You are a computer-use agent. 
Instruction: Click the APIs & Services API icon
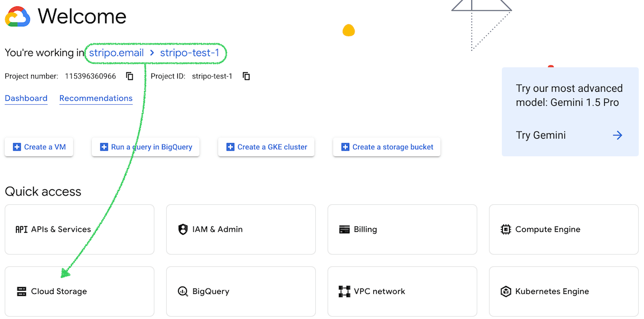[21, 229]
